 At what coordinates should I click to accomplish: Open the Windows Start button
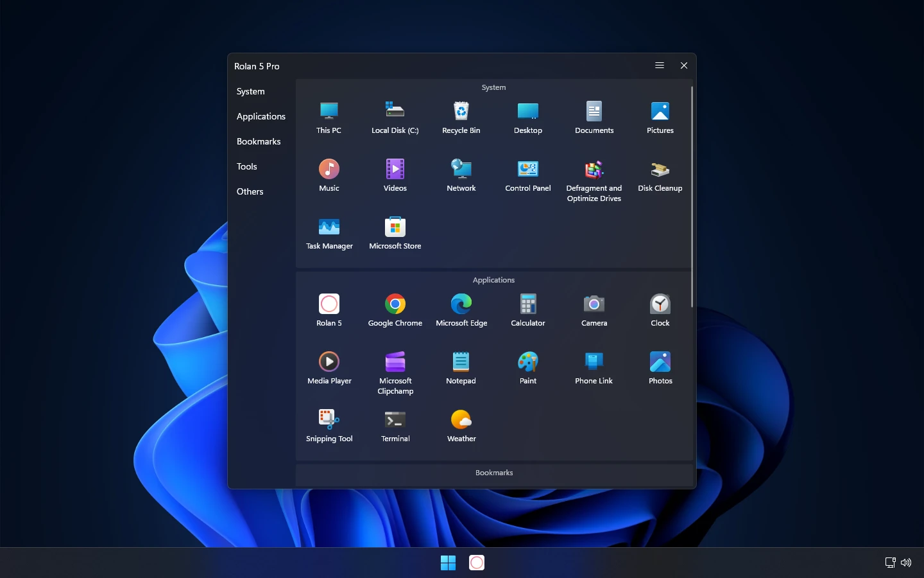(448, 563)
